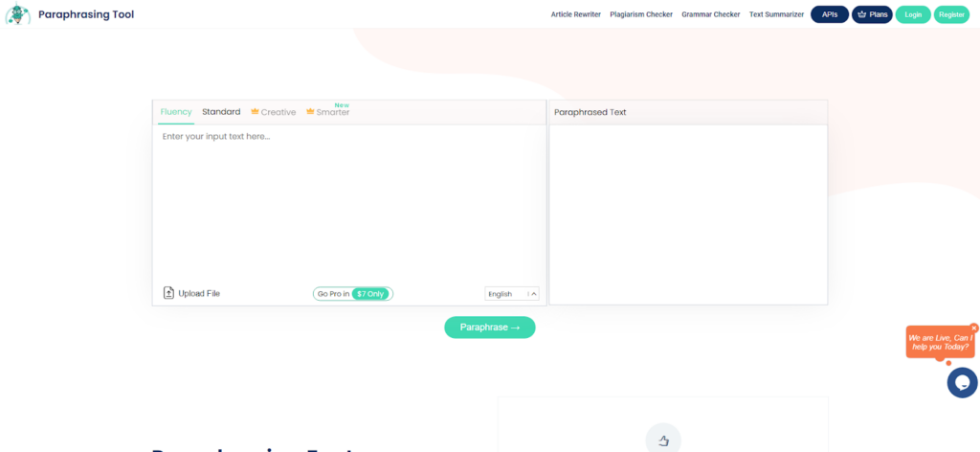Go to the Plagiarism Checker link

pos(641,14)
